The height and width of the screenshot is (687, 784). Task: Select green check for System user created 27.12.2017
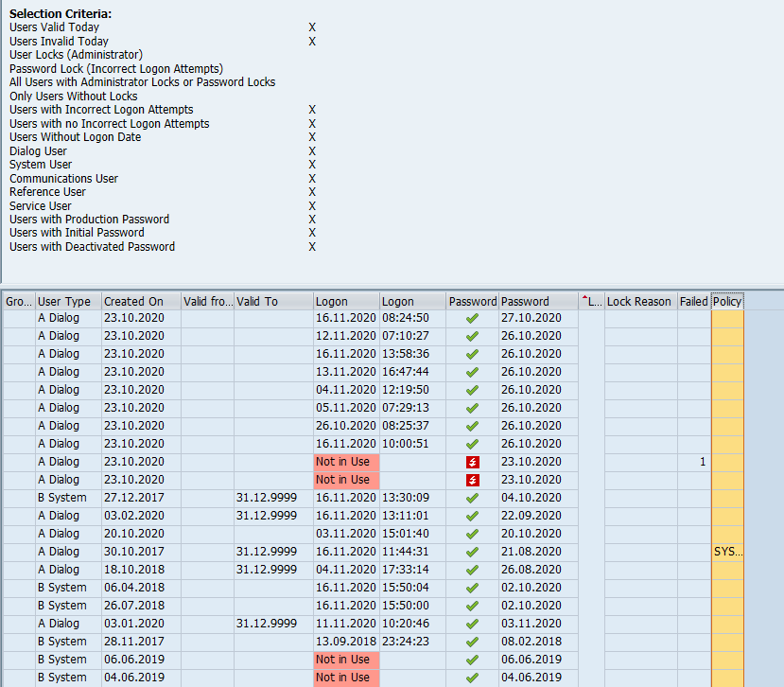[x=471, y=498]
